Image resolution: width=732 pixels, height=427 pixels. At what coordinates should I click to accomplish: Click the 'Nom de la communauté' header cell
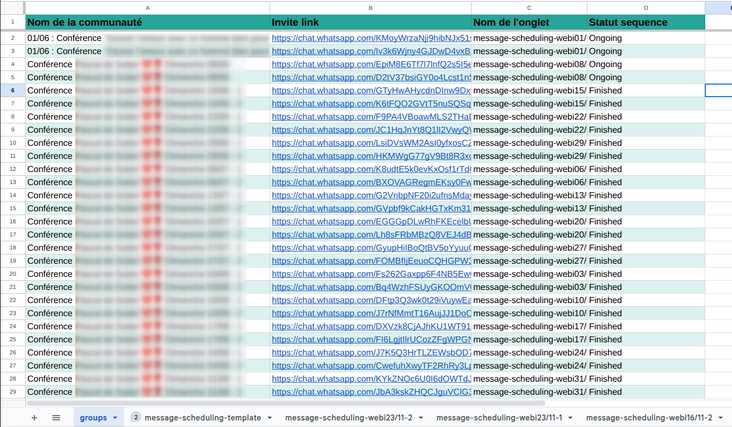click(x=147, y=22)
